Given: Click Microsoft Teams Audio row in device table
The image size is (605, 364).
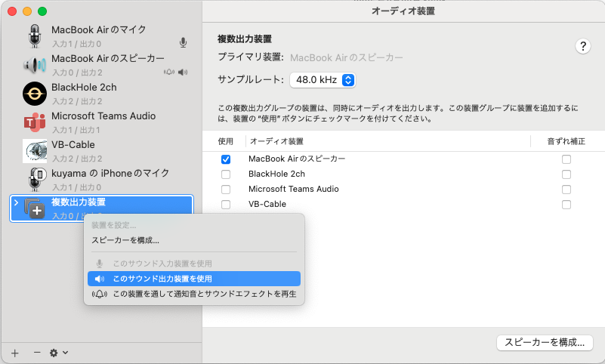Looking at the screenshot, I should [403, 190].
